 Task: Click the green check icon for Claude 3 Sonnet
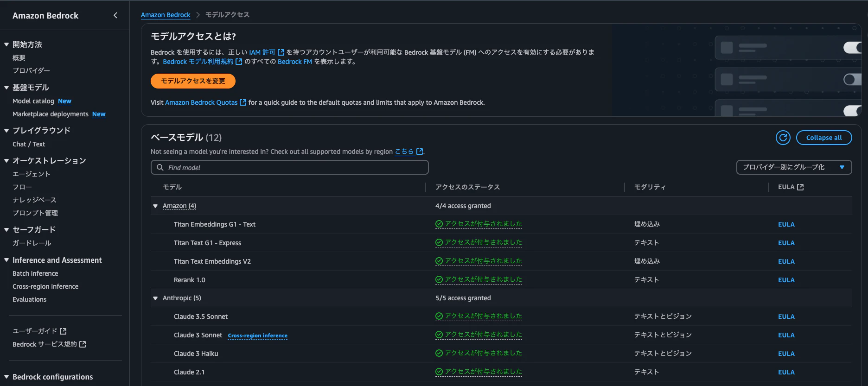pos(439,335)
